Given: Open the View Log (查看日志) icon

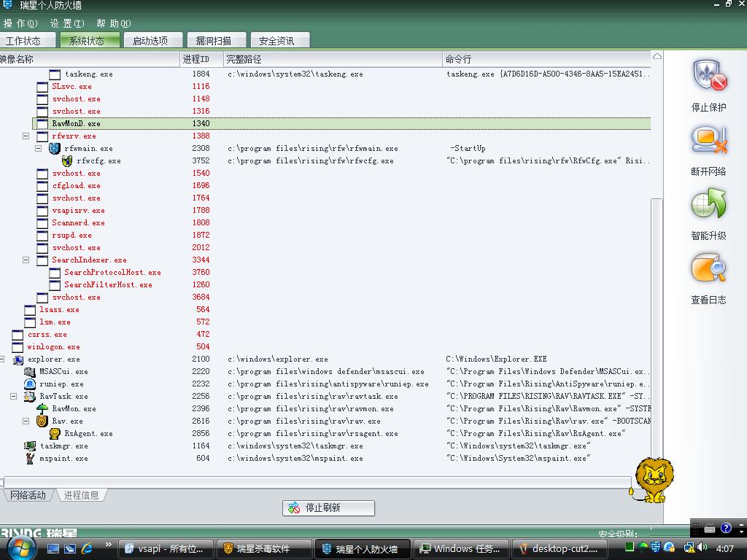Looking at the screenshot, I should [708, 269].
